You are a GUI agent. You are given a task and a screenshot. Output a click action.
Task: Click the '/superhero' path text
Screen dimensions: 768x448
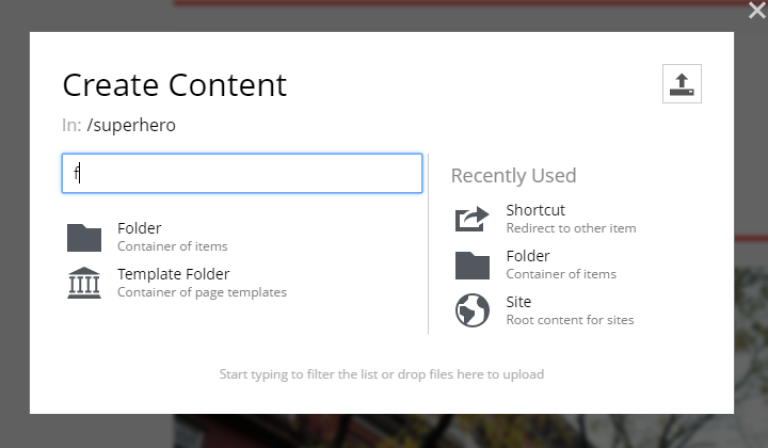click(x=131, y=125)
